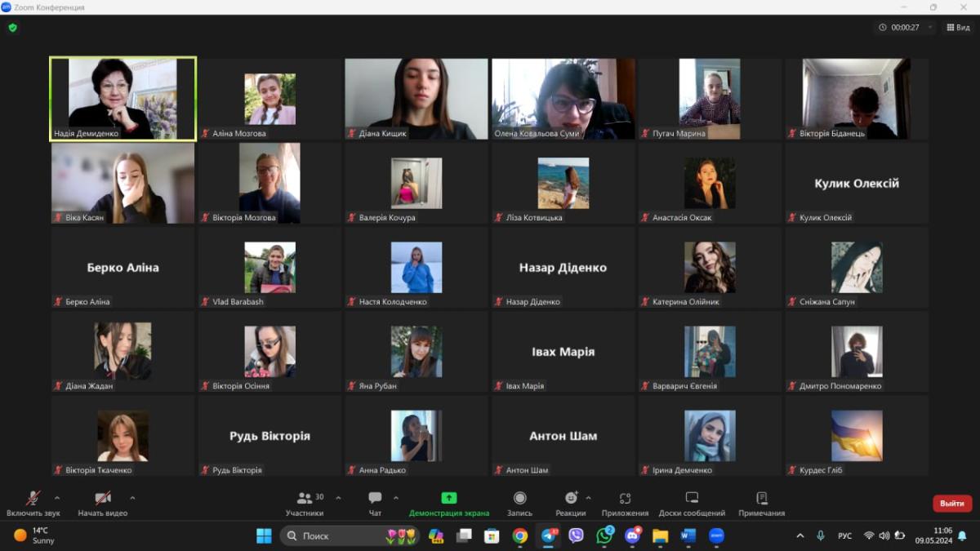Open Microsoft Word from the taskbar
This screenshot has height=551, width=980.
pyautogui.click(x=688, y=536)
